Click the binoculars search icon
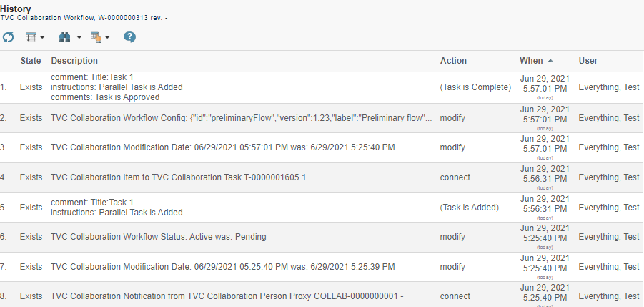644x307 pixels. pyautogui.click(x=65, y=36)
